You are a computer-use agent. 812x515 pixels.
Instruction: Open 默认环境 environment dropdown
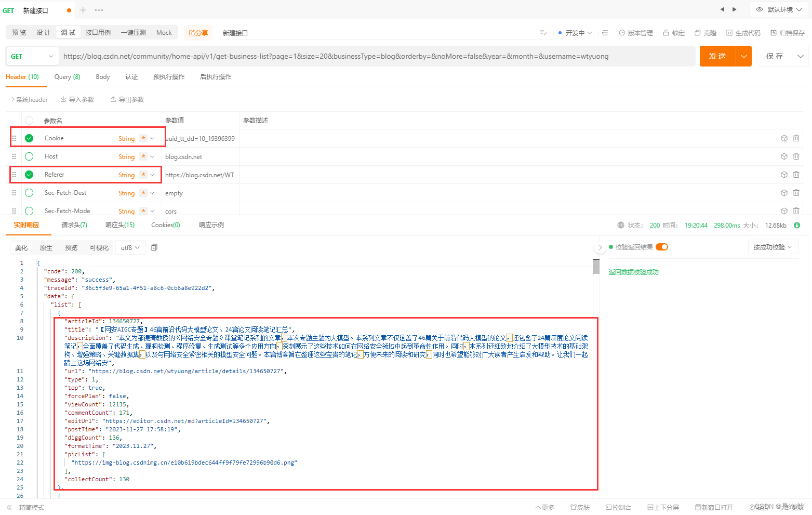click(779, 9)
